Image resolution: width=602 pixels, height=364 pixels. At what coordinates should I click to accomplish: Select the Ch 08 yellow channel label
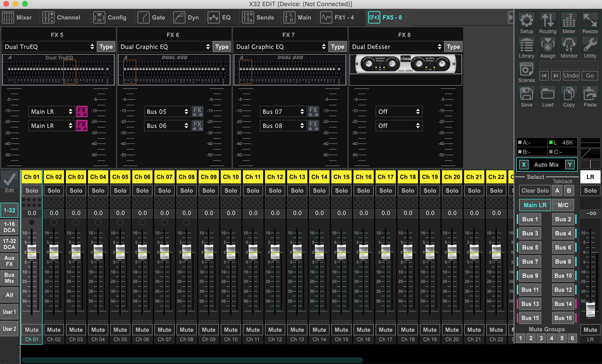187,177
